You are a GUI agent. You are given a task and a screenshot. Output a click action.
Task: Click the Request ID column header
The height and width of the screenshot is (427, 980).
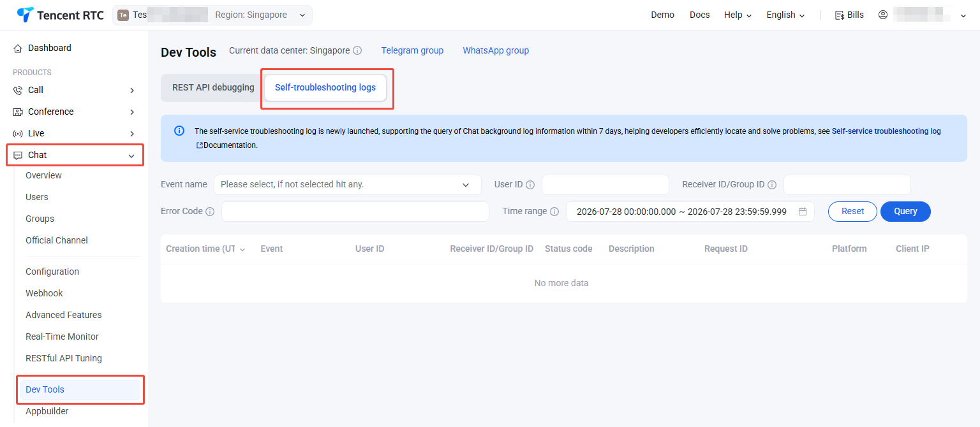pos(726,249)
